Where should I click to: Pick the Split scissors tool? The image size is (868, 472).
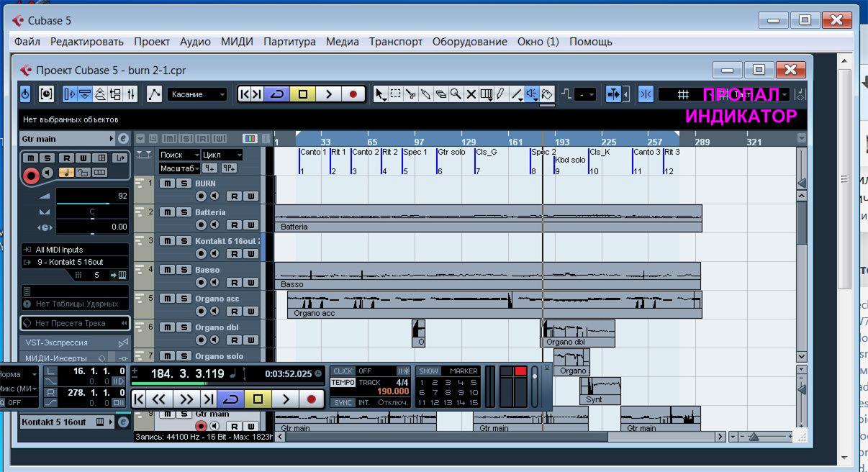[410, 94]
